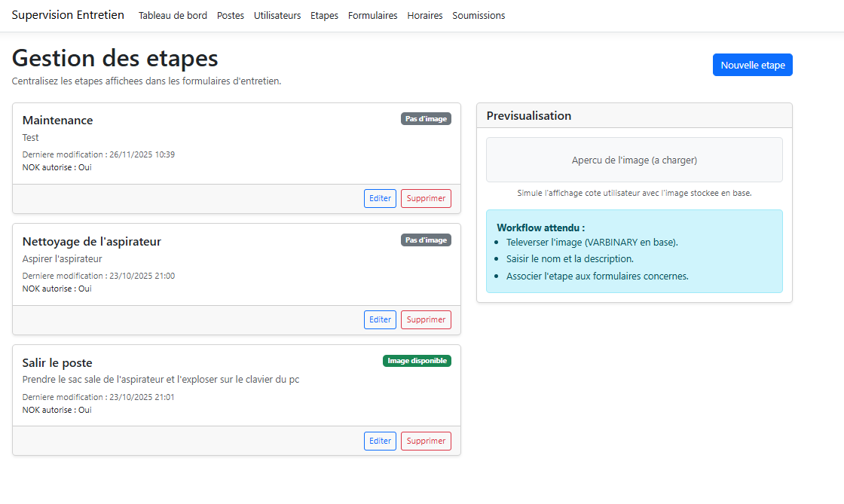Click the Supervision Entretien brand link
This screenshot has height=504, width=844.
(68, 15)
